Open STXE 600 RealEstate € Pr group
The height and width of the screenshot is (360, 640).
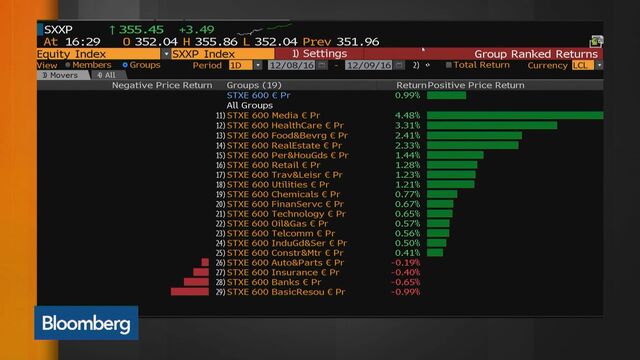(x=284, y=145)
